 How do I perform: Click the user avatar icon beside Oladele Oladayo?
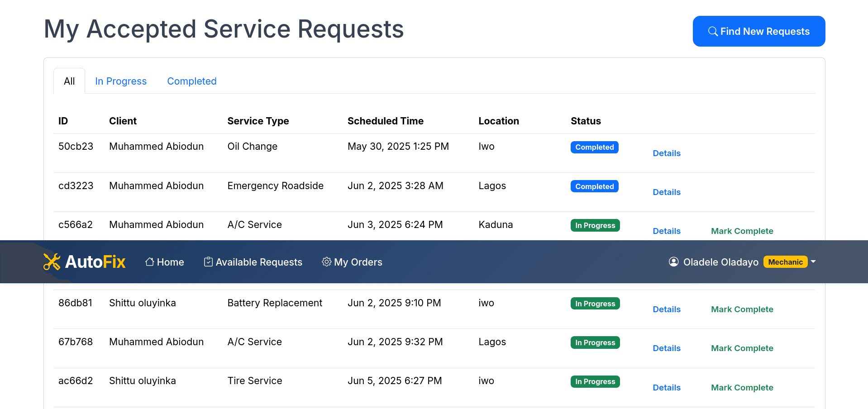pos(673,262)
